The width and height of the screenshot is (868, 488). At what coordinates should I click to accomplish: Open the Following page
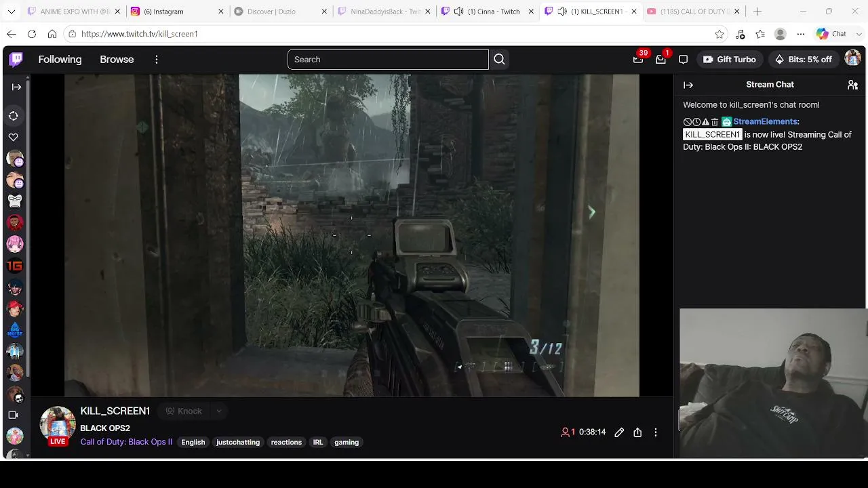pyautogui.click(x=60, y=60)
